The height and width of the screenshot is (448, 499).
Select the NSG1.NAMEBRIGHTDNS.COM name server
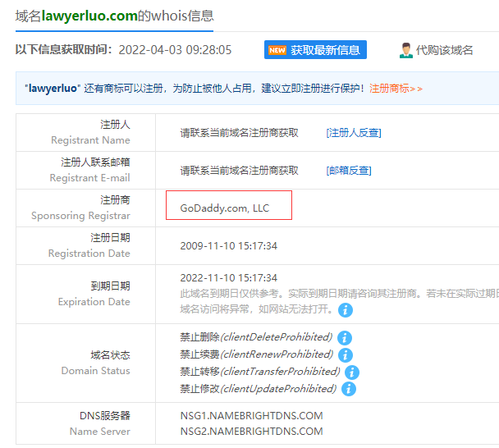(x=251, y=416)
